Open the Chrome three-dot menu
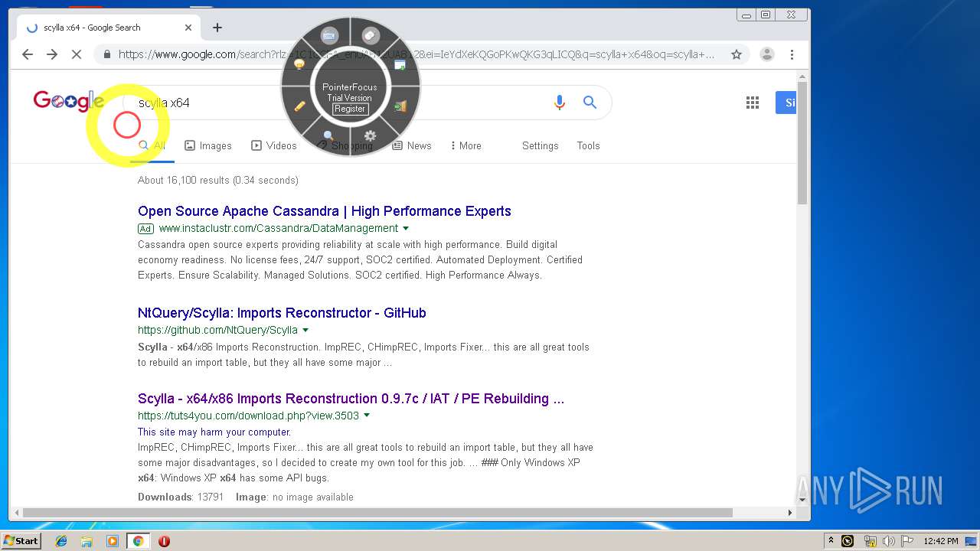980x551 pixels. pos(792,54)
